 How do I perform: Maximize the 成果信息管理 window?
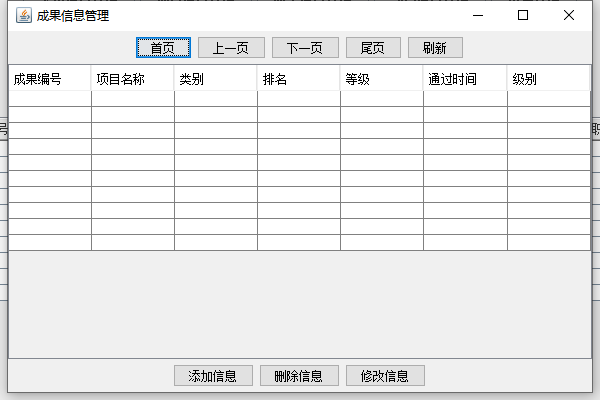(523, 15)
